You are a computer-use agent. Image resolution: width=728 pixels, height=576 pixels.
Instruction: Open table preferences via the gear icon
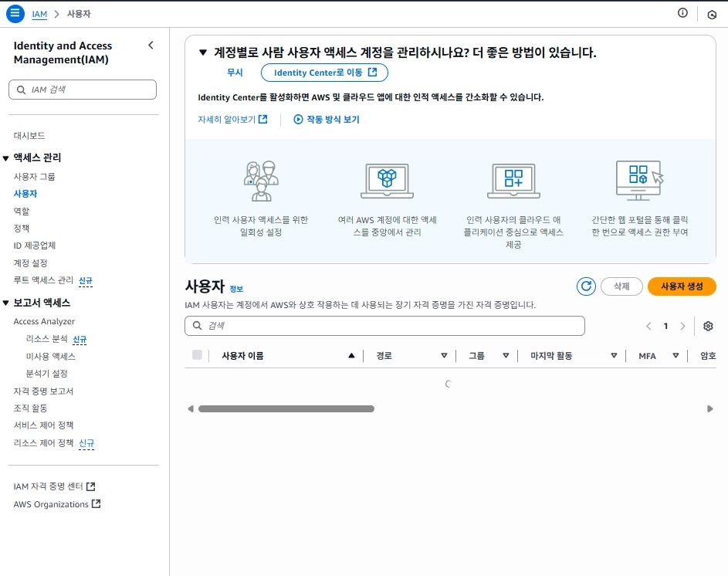click(x=707, y=326)
